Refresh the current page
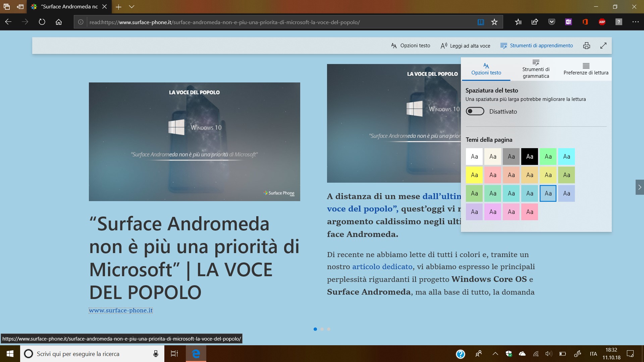The height and width of the screenshot is (362, 644). pos(42,22)
